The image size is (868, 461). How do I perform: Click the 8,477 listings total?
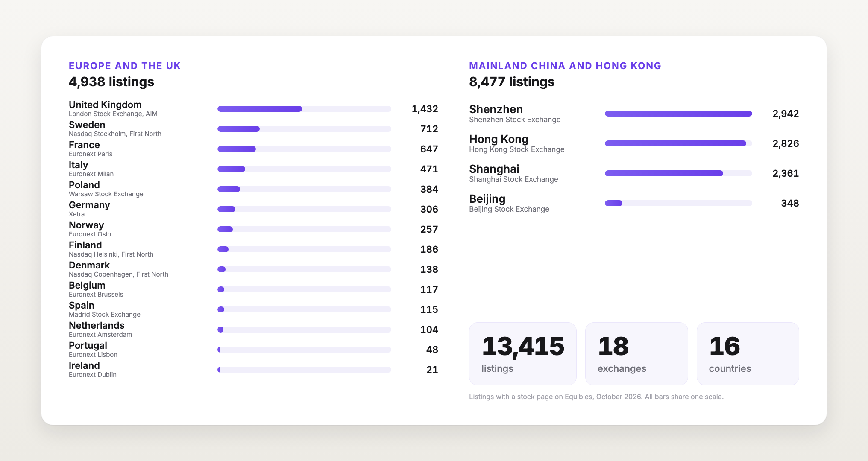click(x=512, y=82)
